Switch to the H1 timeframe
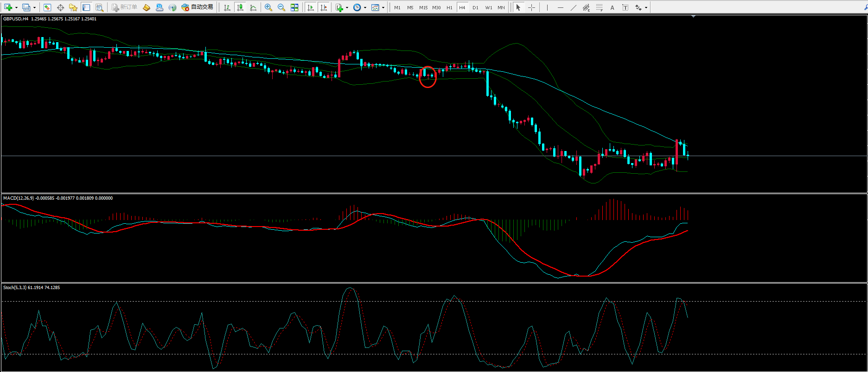This screenshot has height=372, width=868. 449,7
